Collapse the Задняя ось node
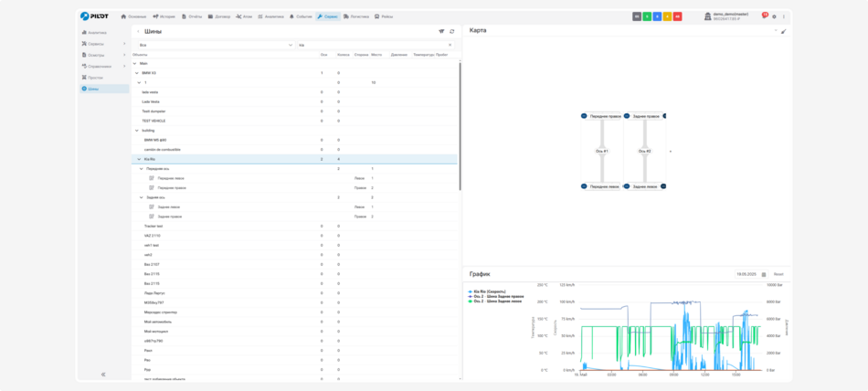This screenshot has height=391, width=868. 141,197
